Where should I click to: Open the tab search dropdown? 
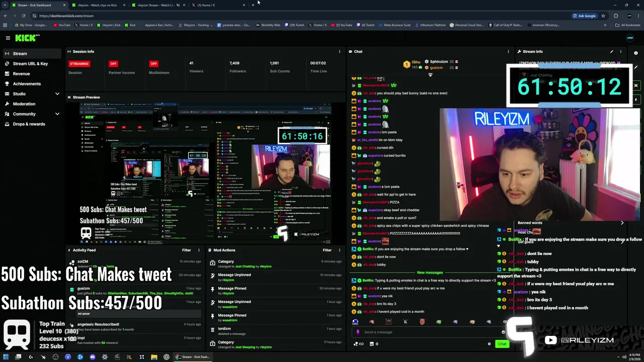(5, 5)
